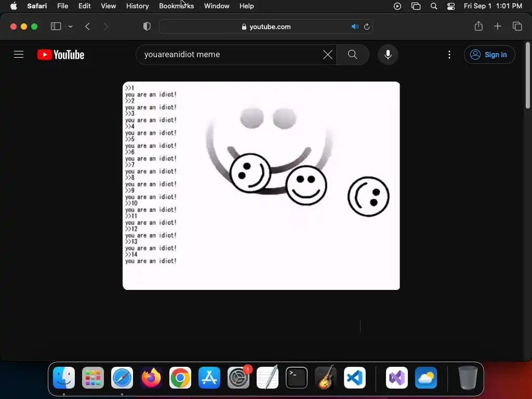532x399 pixels.
Task: Go back in Safari history
Action: (x=87, y=26)
